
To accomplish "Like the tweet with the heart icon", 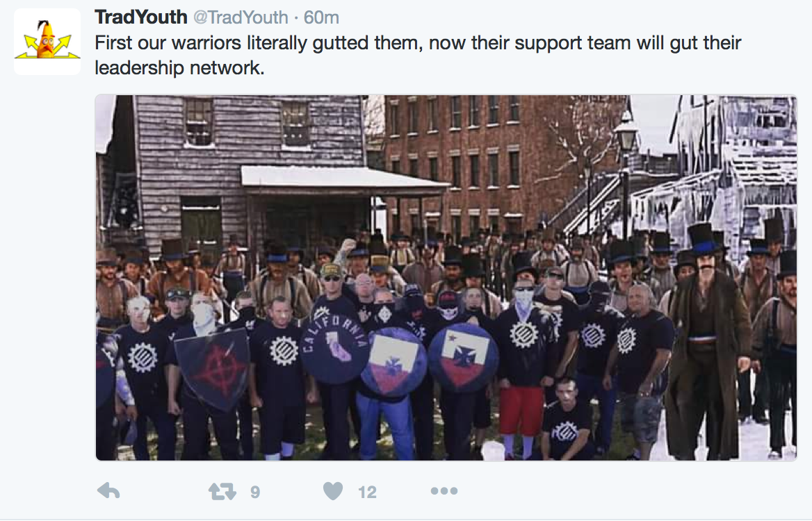I will 333,491.
